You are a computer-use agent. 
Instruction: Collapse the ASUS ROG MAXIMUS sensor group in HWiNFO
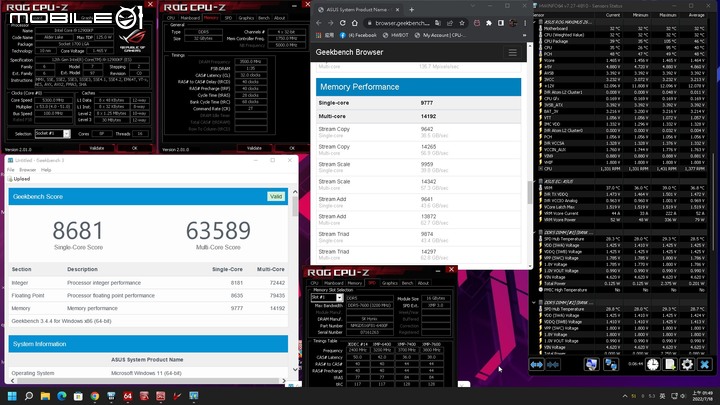pos(534,22)
